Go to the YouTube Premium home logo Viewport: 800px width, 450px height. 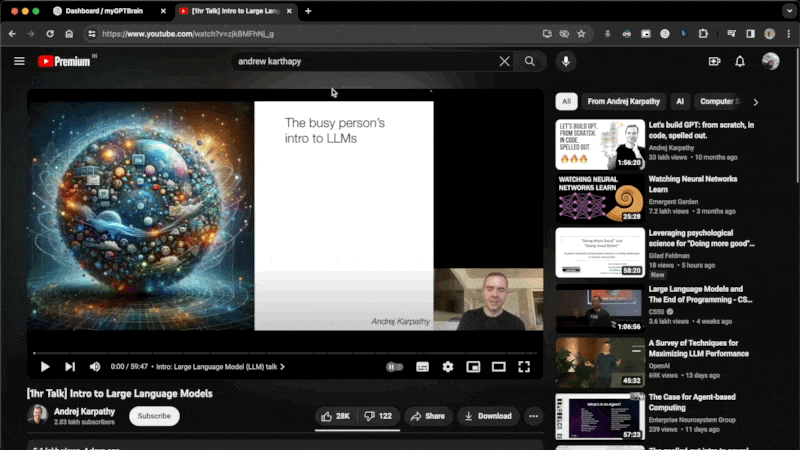pos(64,61)
